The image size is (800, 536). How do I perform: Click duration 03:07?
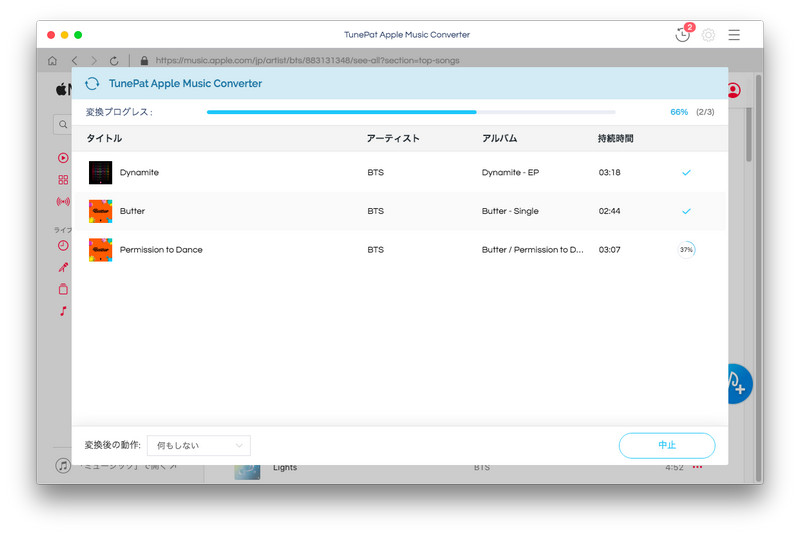(610, 250)
